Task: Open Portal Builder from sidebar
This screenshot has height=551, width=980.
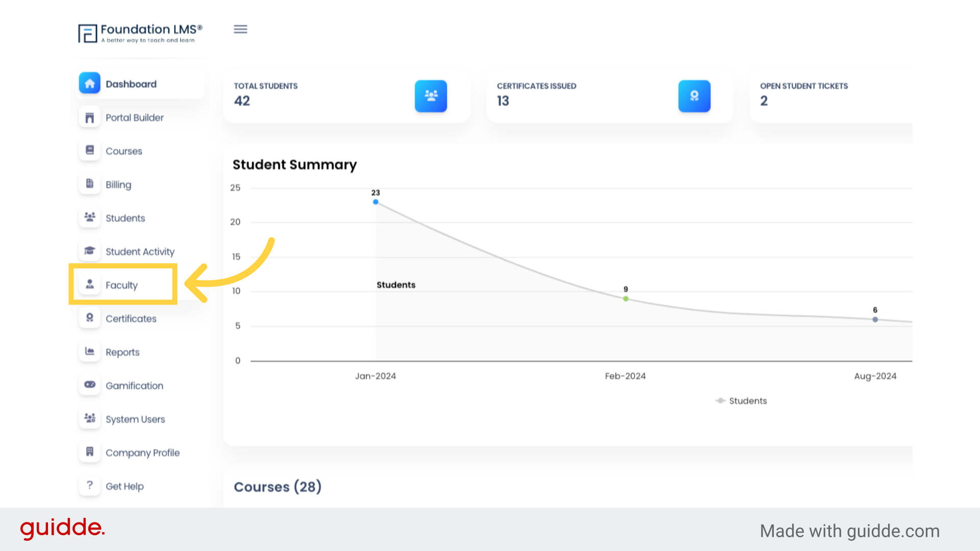Action: coord(135,117)
